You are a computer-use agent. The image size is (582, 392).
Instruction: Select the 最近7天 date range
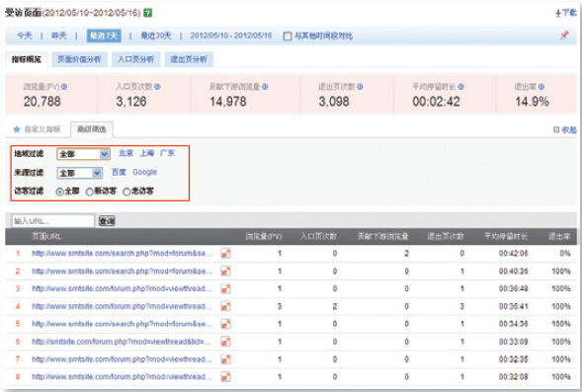coord(104,36)
